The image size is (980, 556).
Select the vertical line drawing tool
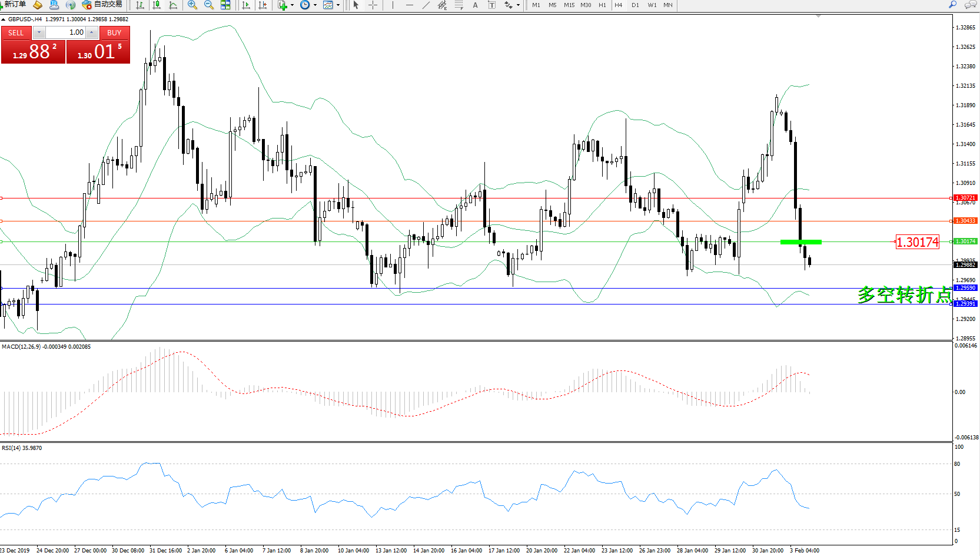point(393,5)
